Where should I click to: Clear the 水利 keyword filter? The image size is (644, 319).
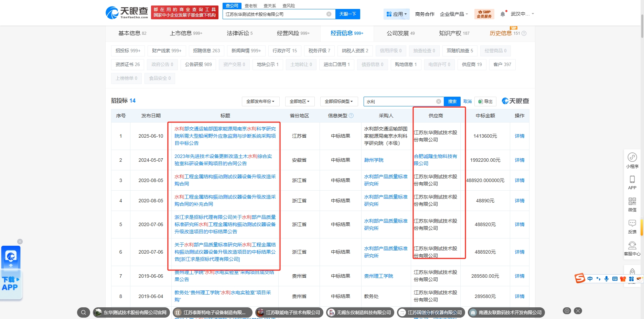coord(439,102)
